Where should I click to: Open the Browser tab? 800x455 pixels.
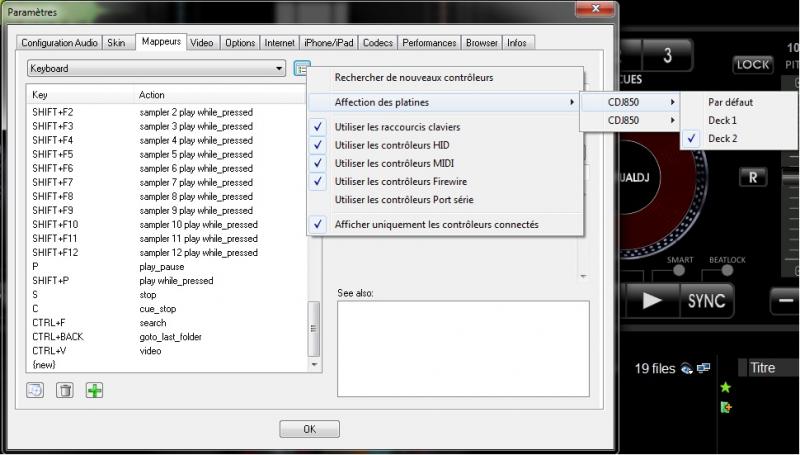pos(482,43)
